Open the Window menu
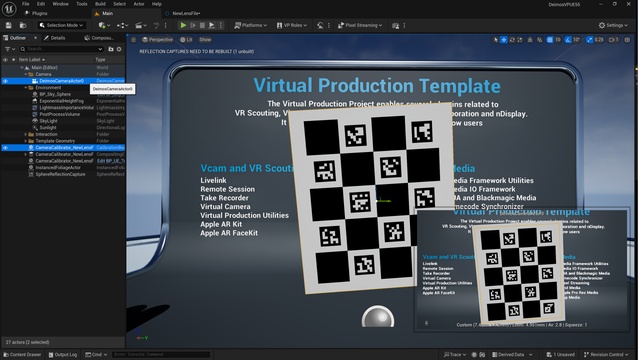640x360 pixels. (60, 4)
